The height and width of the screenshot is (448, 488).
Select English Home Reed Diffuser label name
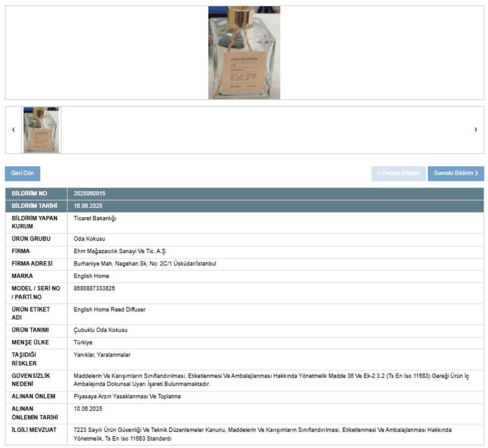[x=109, y=310]
